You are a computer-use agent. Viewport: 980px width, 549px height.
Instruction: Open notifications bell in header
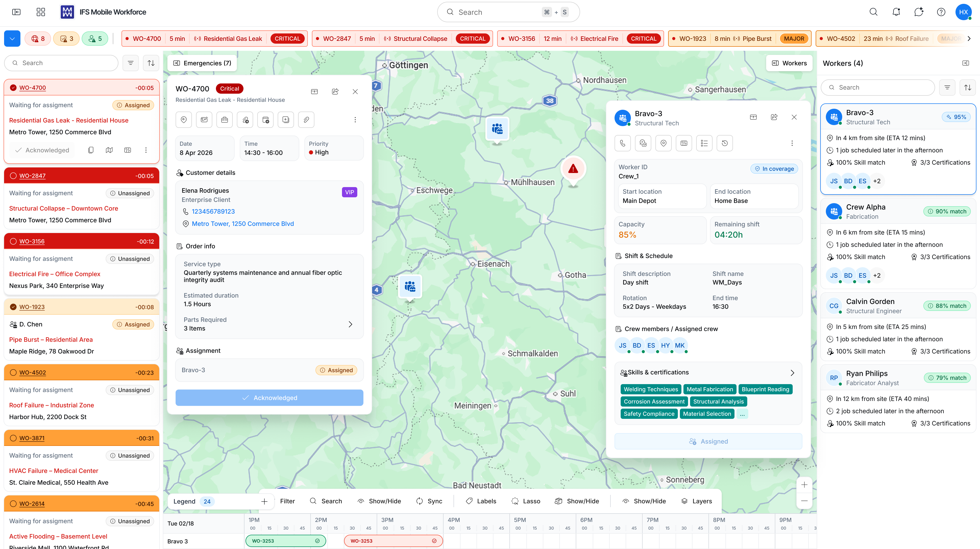coord(896,12)
